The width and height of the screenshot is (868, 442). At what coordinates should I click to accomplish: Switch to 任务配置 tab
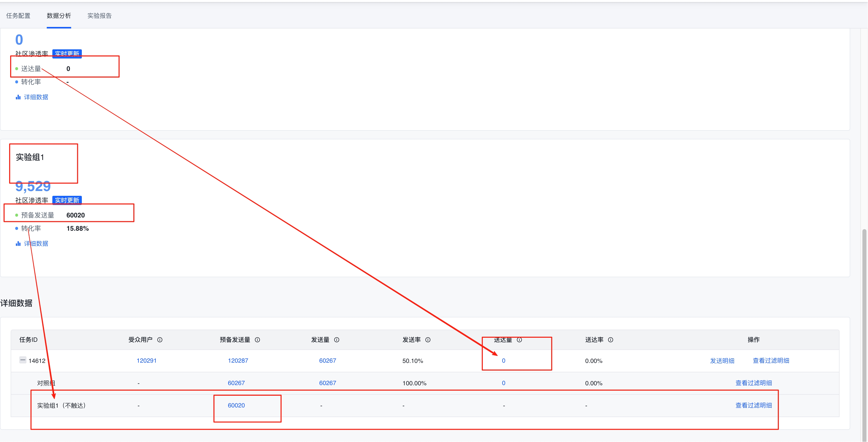pos(18,16)
